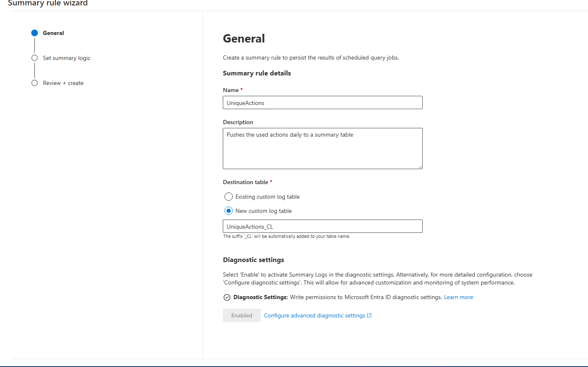The width and height of the screenshot is (588, 367).
Task: Go to the Set summary logic step
Action: tap(67, 58)
